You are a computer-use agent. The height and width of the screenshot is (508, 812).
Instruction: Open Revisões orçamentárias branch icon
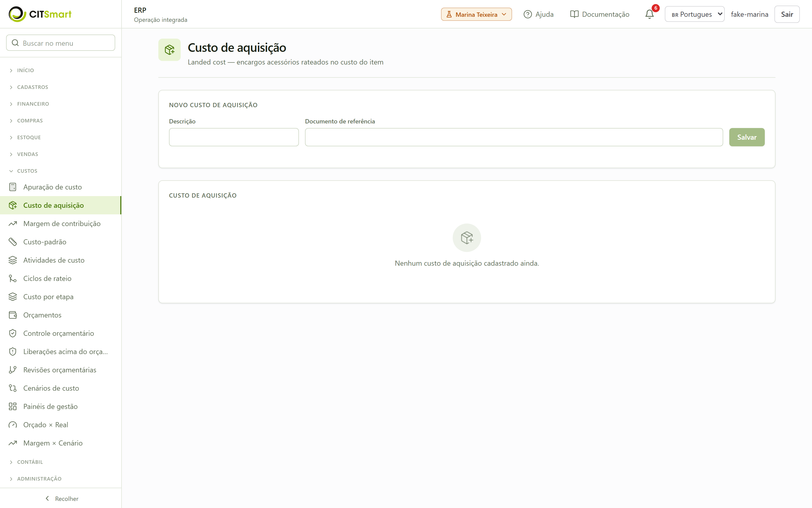[13, 370]
